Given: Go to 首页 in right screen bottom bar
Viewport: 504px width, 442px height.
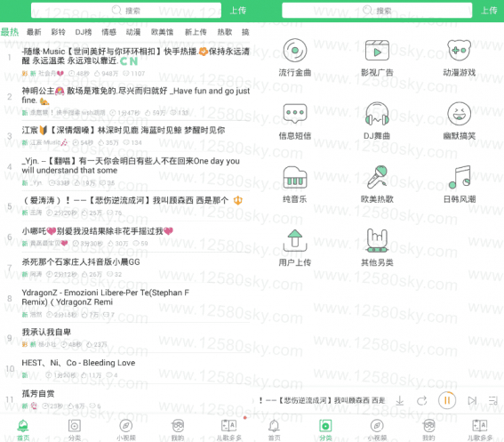Looking at the screenshot, I should pos(274,430).
